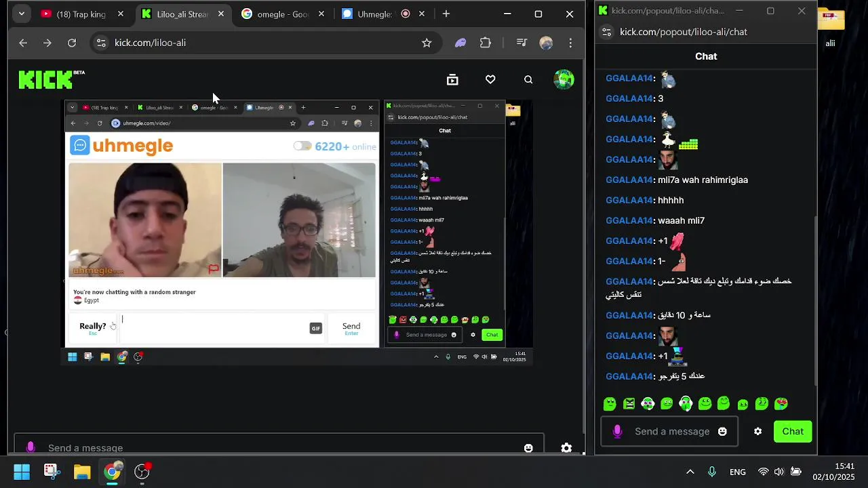
Task: Insert the purple-eyed headset emote
Action: (x=648, y=403)
